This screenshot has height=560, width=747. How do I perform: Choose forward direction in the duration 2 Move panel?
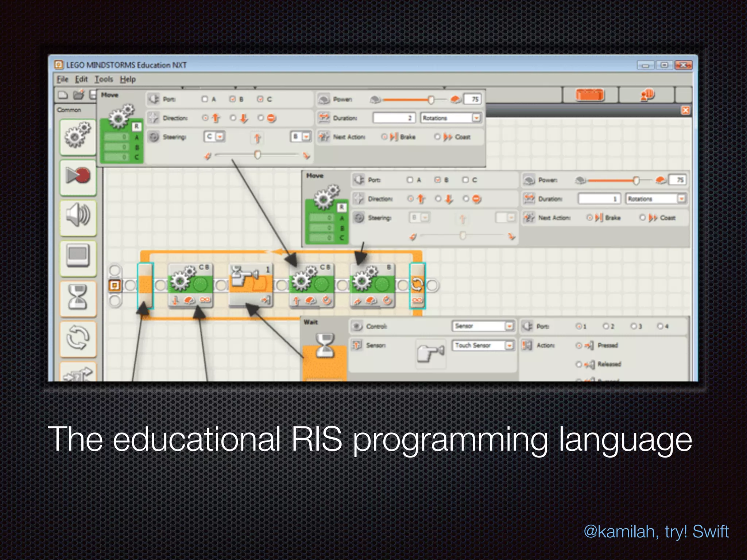pyautogui.click(x=205, y=118)
